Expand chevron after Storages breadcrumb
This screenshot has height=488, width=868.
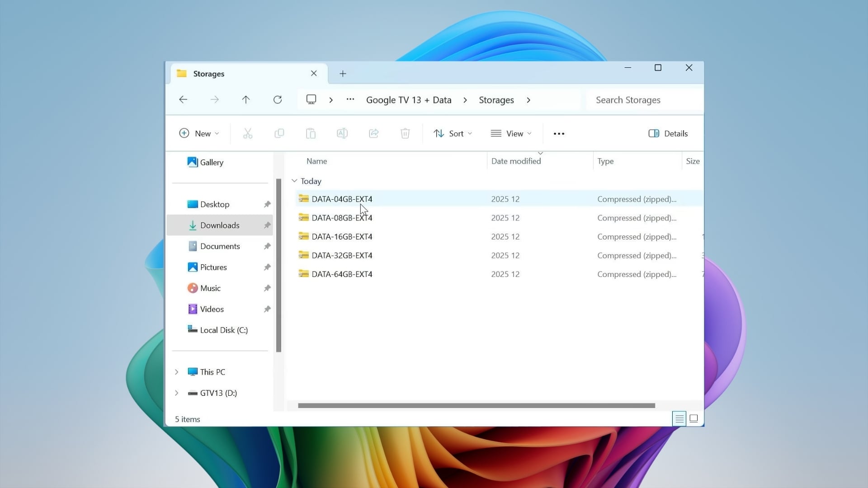pos(528,100)
